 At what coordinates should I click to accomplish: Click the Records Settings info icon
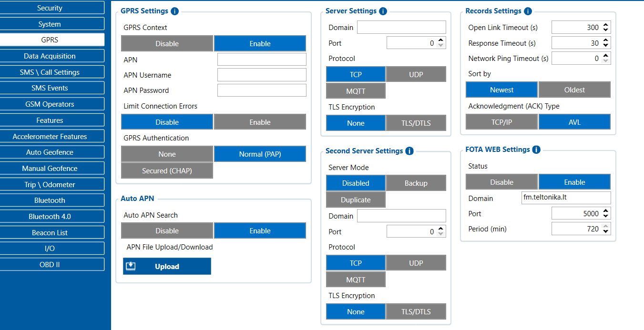[528, 11]
